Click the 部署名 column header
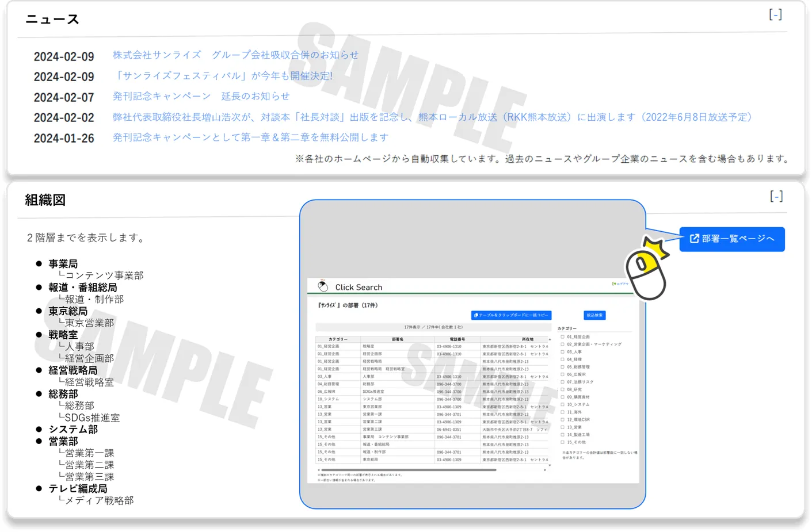 [397, 339]
